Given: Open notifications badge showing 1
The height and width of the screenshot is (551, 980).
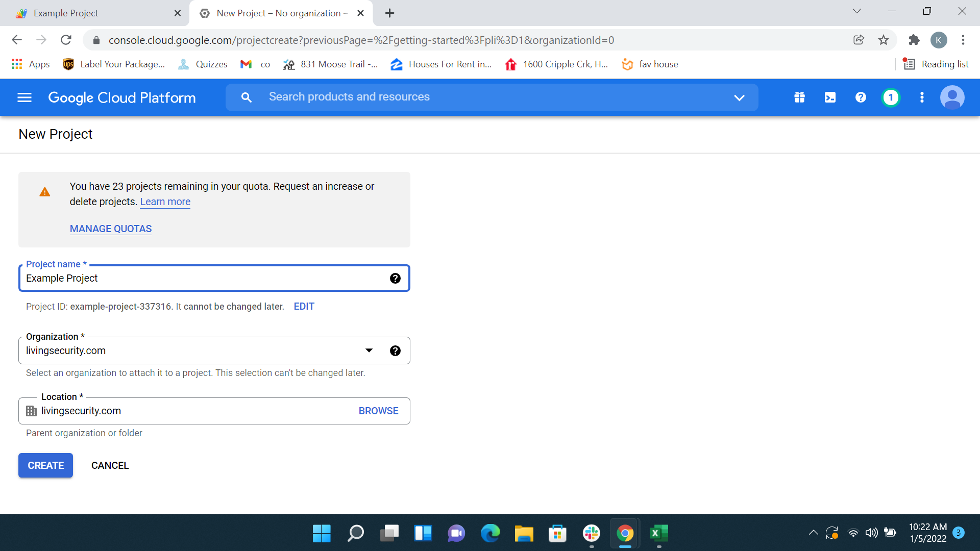Looking at the screenshot, I should pos(891,97).
